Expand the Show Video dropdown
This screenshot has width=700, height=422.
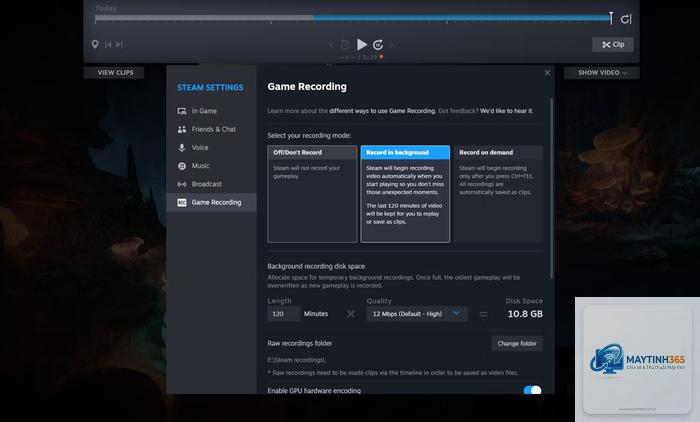coord(602,72)
